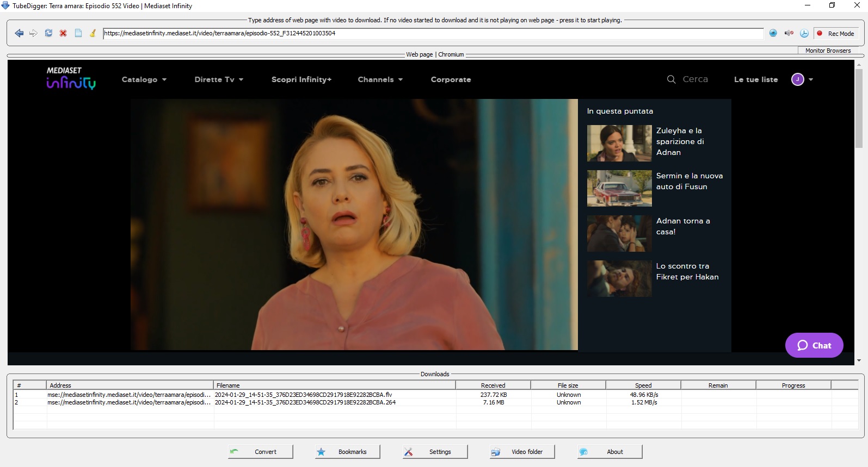Click the Cerca search magnifier icon

click(x=672, y=79)
